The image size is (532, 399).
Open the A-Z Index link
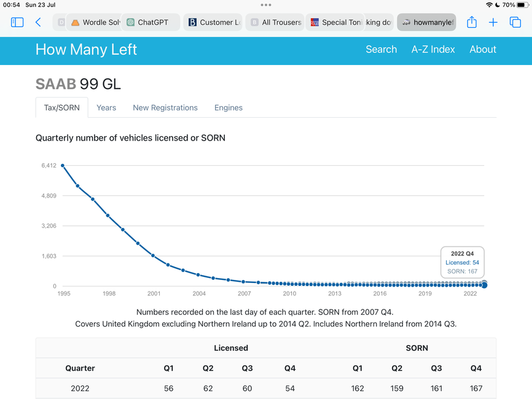(433, 50)
